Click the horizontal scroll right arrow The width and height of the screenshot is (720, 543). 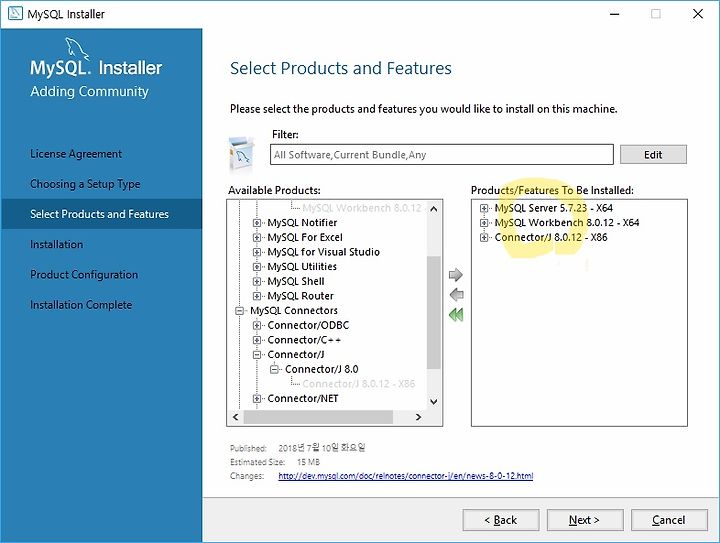(418, 417)
